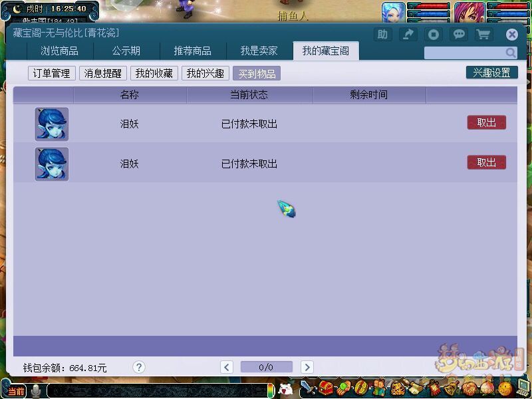Viewport: 532px width, 399px height.
Task: Open 消息提醒 sub-tab
Action: click(x=103, y=73)
